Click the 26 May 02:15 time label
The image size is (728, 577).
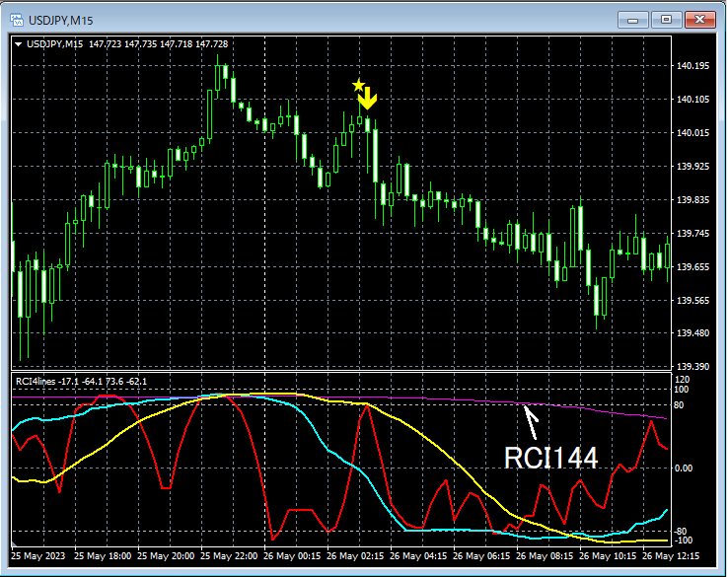(x=355, y=555)
